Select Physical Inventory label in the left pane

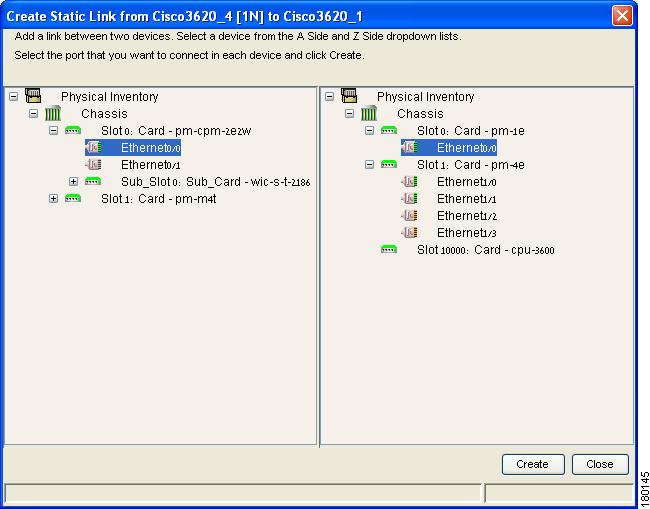coord(109,97)
